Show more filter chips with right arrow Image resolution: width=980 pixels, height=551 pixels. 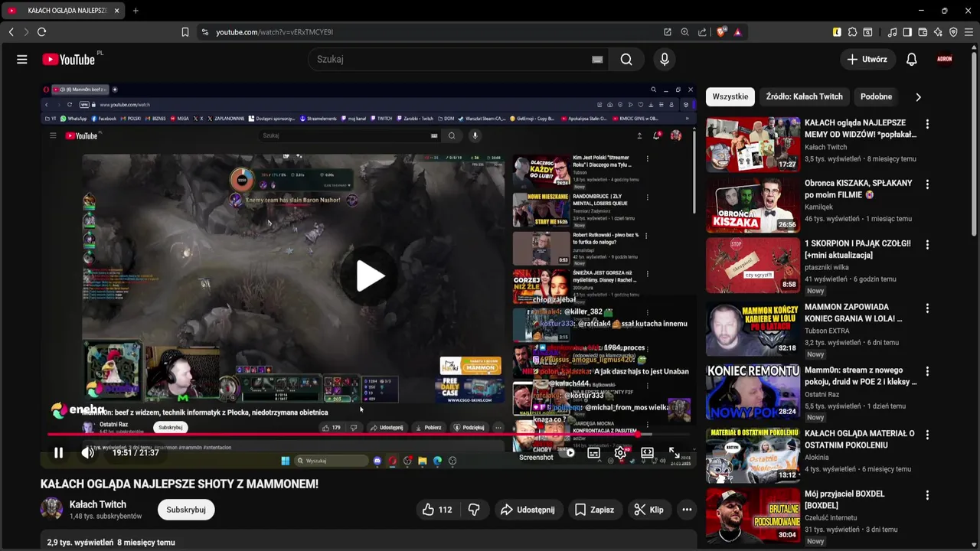pos(918,96)
